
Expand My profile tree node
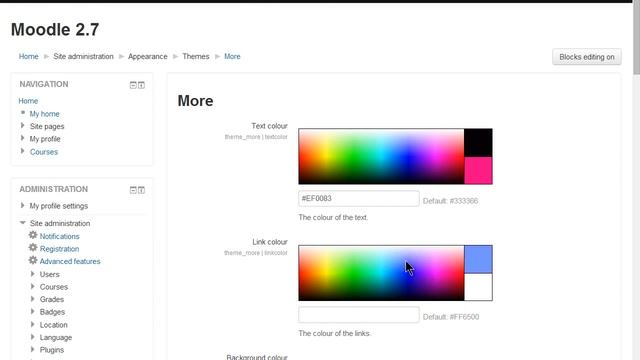[22, 138]
